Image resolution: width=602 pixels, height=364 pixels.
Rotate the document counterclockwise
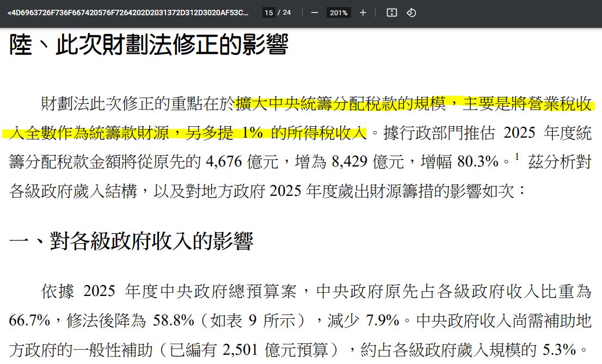click(411, 13)
